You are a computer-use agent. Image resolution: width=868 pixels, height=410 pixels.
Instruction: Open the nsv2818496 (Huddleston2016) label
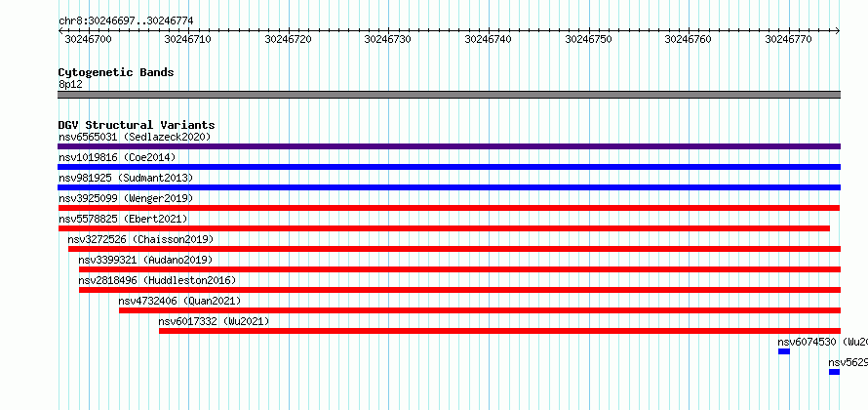tap(157, 280)
